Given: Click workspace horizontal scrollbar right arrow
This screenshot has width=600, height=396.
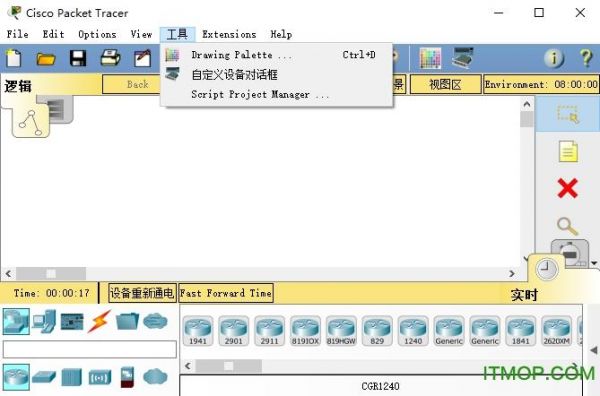Looking at the screenshot, I should coord(512,274).
